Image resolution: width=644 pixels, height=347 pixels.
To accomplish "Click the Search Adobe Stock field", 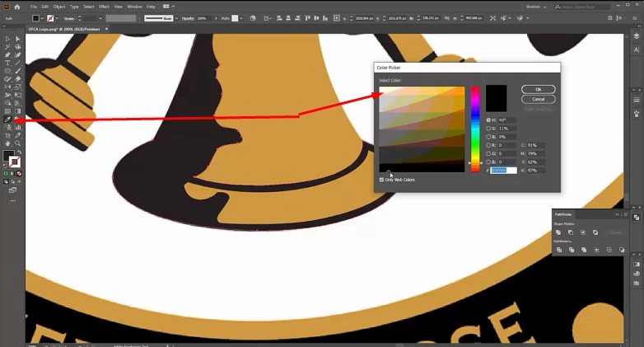I will point(582,7).
